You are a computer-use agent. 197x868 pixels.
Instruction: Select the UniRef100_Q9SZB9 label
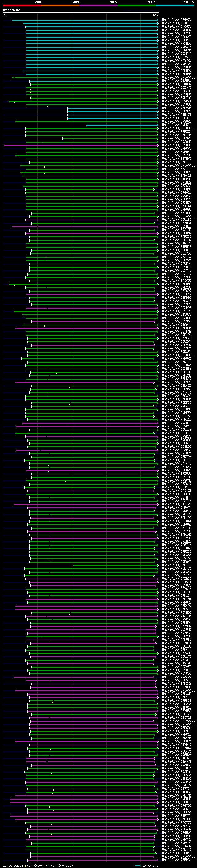[x=177, y=155]
